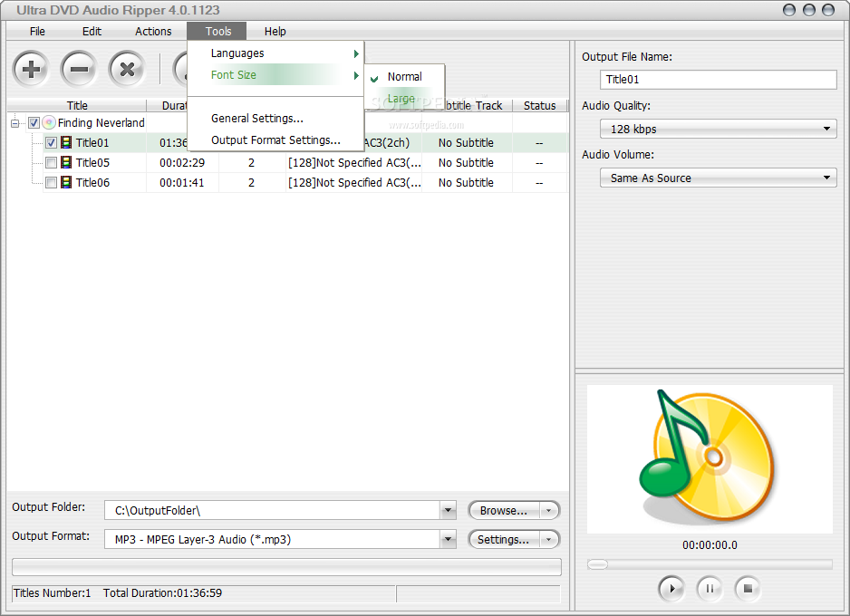Select the Title06 row name
The image size is (850, 616).
(x=92, y=183)
